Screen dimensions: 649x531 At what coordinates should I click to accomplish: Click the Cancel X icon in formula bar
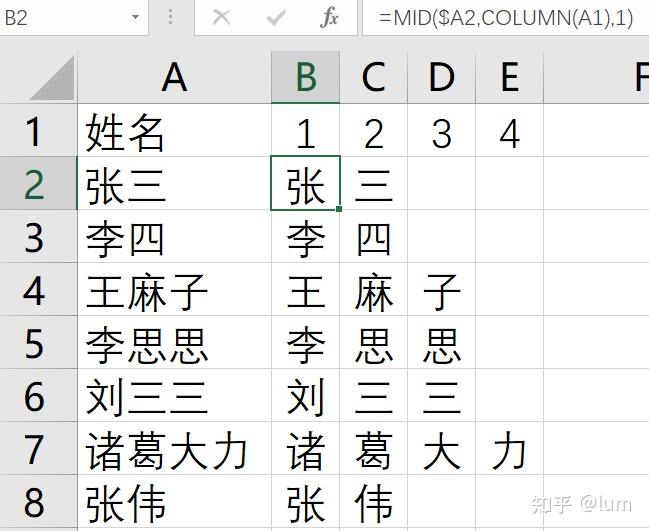[221, 18]
